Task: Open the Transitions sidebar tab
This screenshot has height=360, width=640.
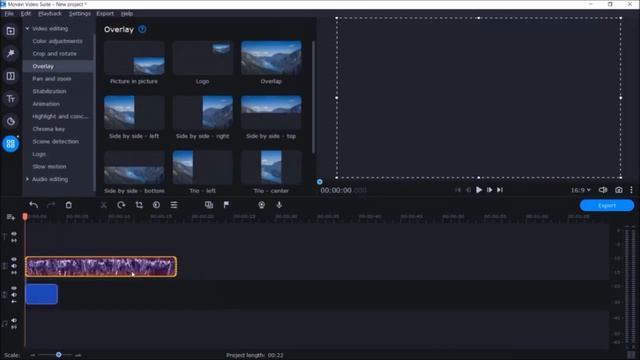Action: click(x=11, y=76)
